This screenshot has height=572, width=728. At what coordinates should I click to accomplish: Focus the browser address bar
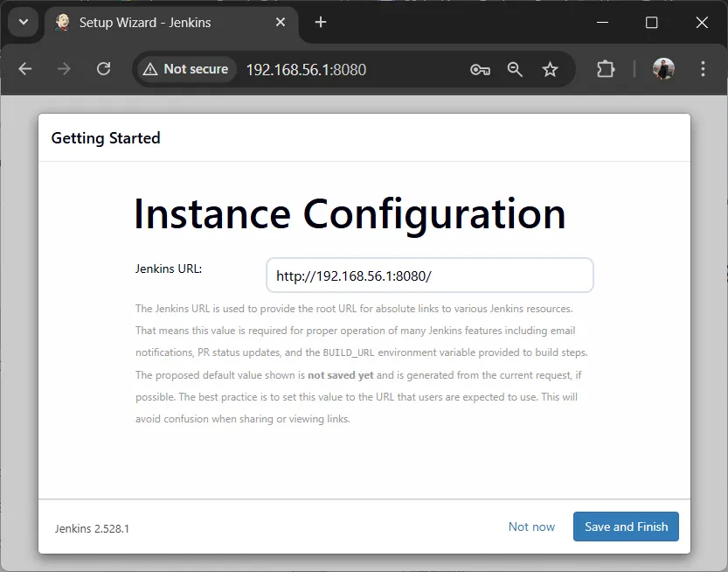(350, 69)
